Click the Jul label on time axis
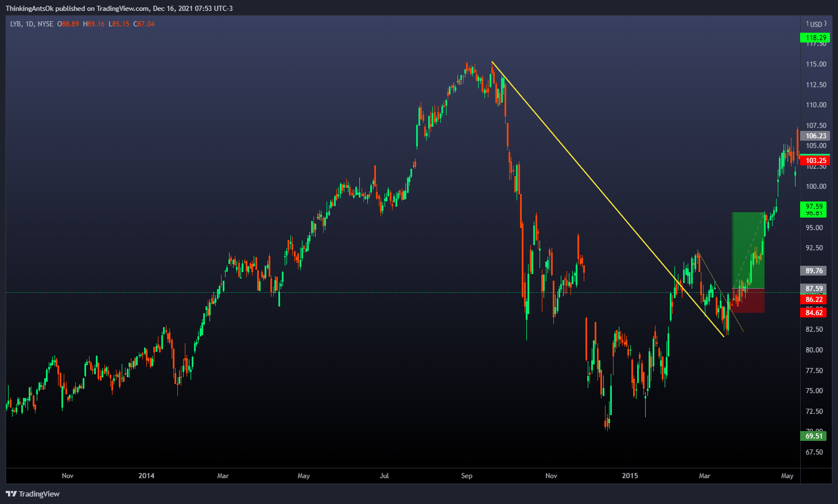The height and width of the screenshot is (504, 838). coord(385,476)
